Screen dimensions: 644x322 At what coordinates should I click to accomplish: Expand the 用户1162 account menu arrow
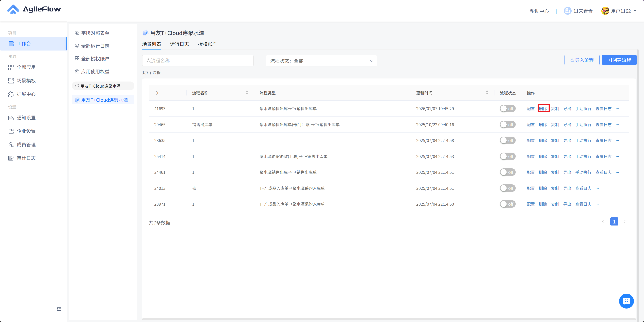[635, 11]
